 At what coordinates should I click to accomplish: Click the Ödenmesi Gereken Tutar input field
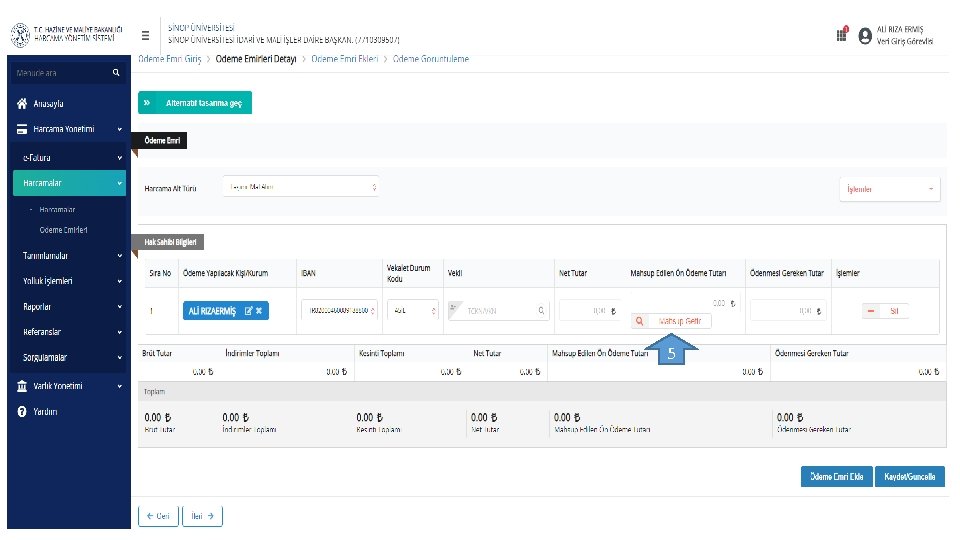pos(787,311)
